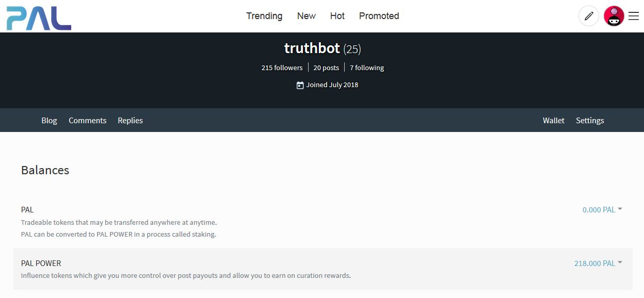
Task: Click the PAL POWER label
Action: pyautogui.click(x=41, y=263)
